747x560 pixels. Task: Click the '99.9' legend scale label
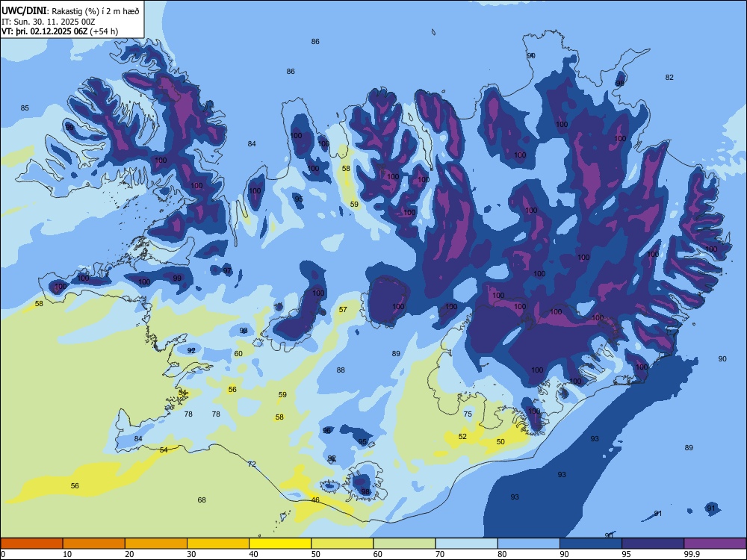point(691,554)
